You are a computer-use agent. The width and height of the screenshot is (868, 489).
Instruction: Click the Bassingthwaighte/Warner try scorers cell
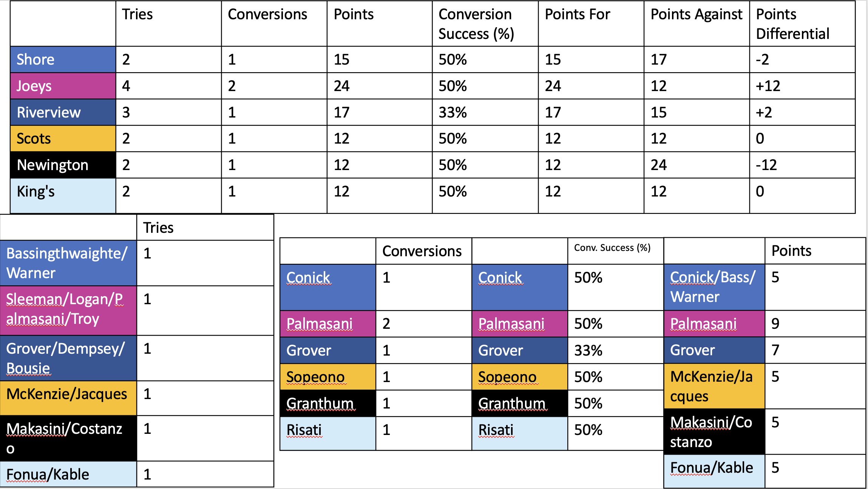(x=68, y=263)
